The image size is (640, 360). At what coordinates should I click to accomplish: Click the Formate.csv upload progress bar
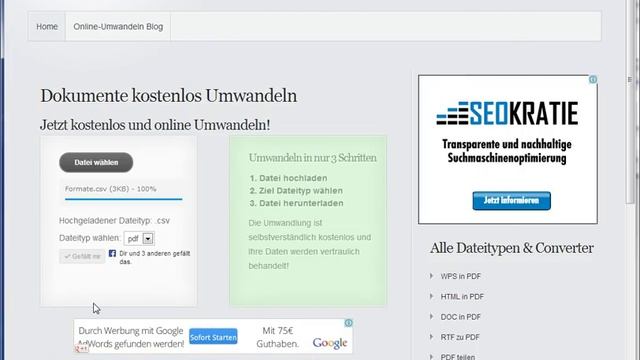pos(123,199)
